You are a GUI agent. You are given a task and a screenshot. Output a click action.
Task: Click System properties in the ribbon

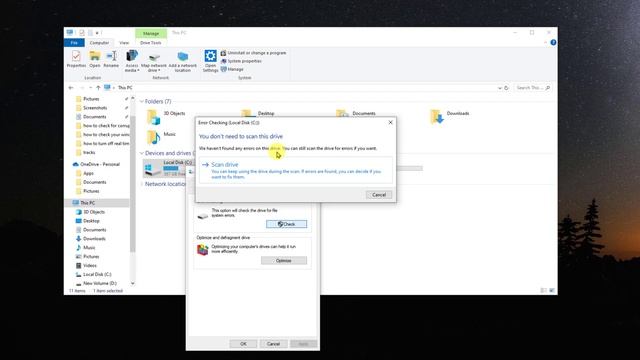pos(241,61)
